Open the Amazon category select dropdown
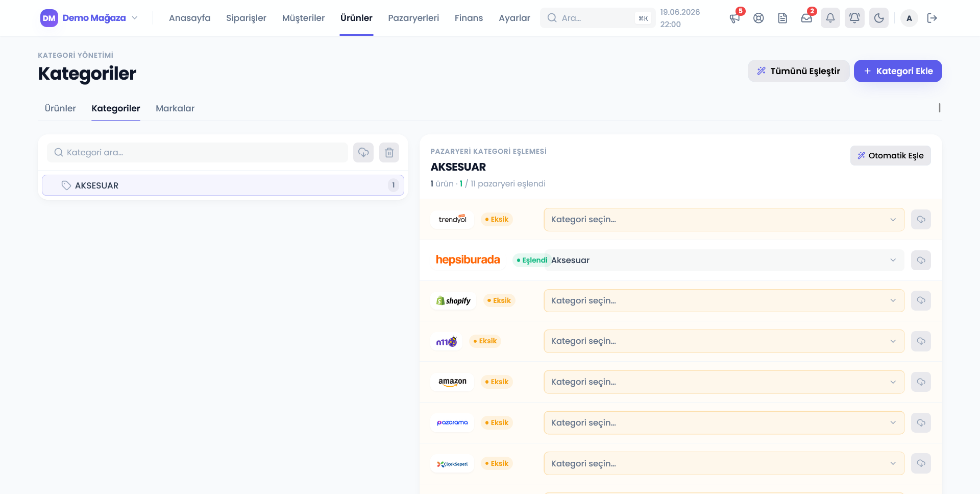Screen dimensions: 980x494 point(724,382)
